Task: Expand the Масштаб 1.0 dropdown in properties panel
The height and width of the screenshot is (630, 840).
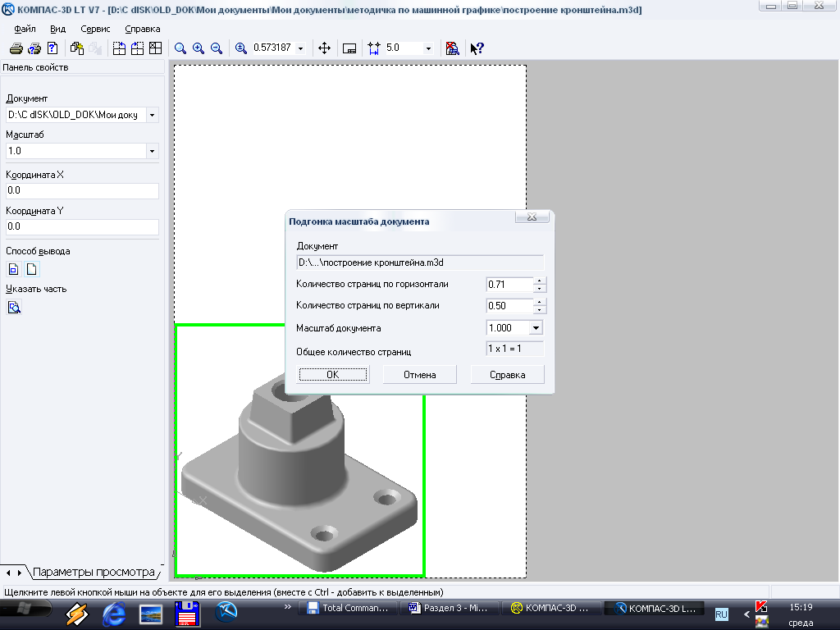Action: [x=152, y=151]
